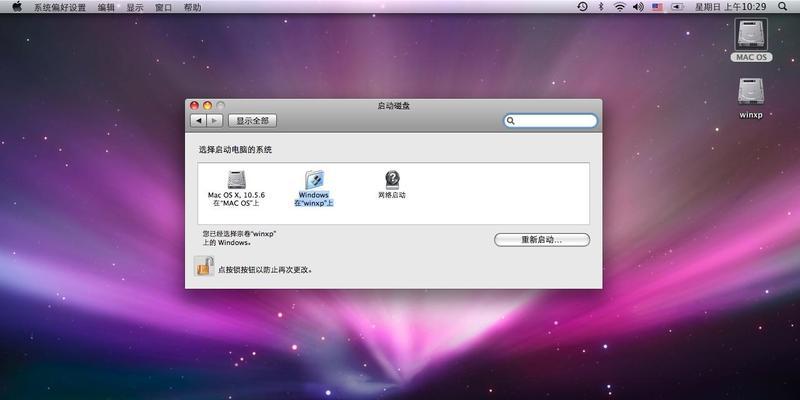Open the 帮助 menu
This screenshot has height=400, width=800.
pyautogui.click(x=192, y=7)
